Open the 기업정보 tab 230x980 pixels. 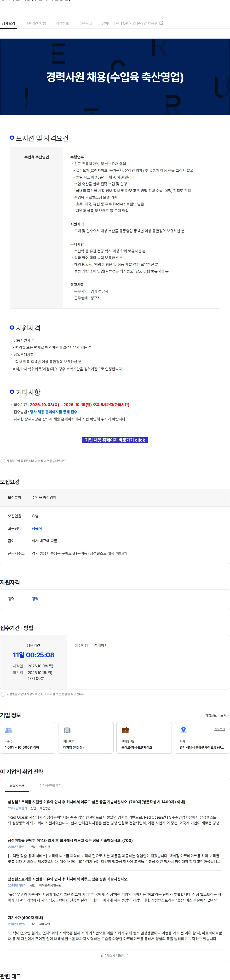pyautogui.click(x=62, y=23)
